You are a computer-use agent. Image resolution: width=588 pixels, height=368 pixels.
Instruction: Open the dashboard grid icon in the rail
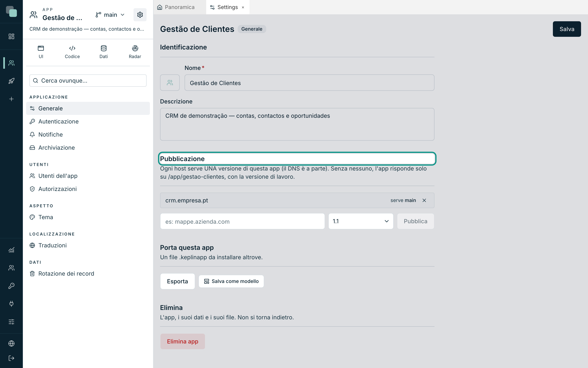pyautogui.click(x=11, y=36)
